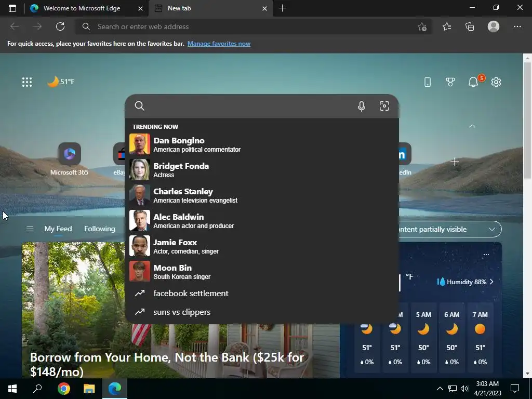
Task: Click the browser back arrow
Action: pyautogui.click(x=14, y=26)
